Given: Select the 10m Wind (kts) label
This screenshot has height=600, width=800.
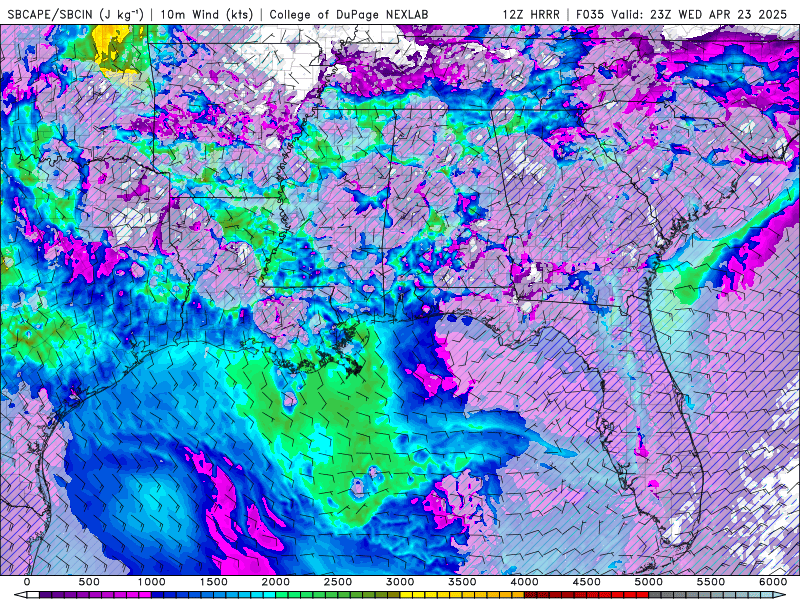Looking at the screenshot, I should [x=207, y=14].
